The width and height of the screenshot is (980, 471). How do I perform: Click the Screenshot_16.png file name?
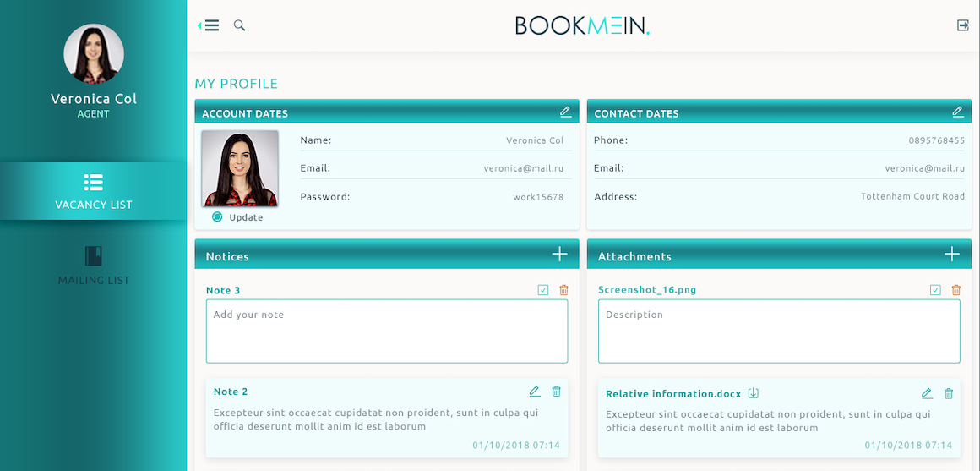[647, 289]
